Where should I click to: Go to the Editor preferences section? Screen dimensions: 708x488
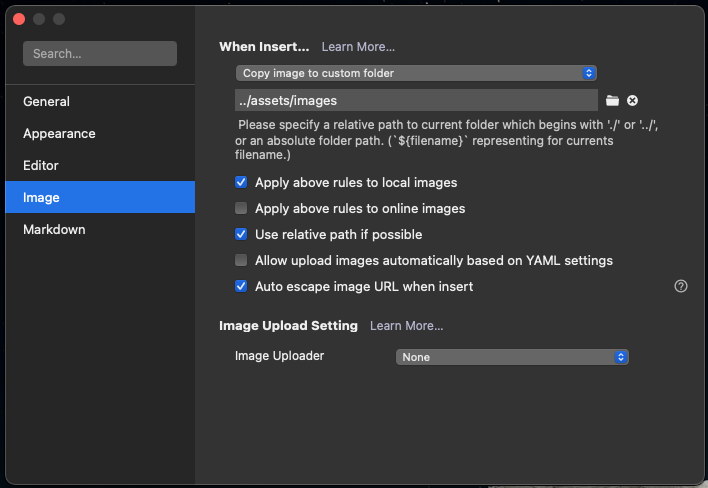tap(41, 165)
